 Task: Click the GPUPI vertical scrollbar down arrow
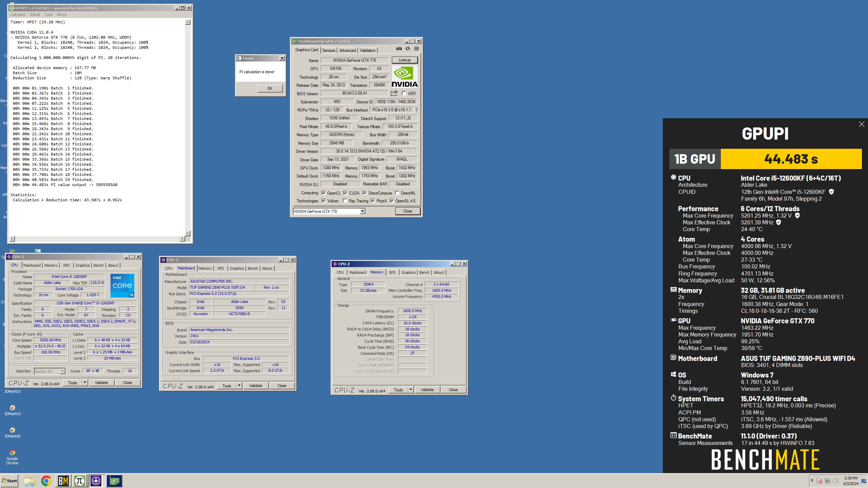coord(188,233)
